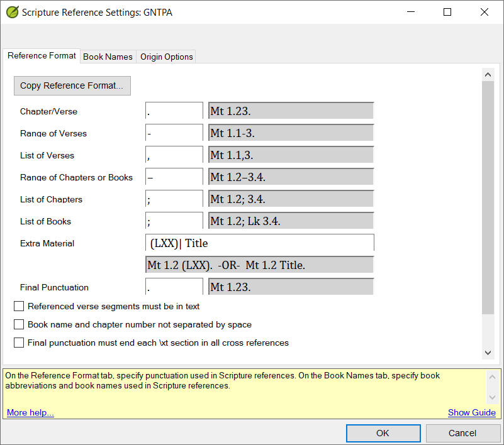Select the List of Verses punctuation field

click(174, 155)
